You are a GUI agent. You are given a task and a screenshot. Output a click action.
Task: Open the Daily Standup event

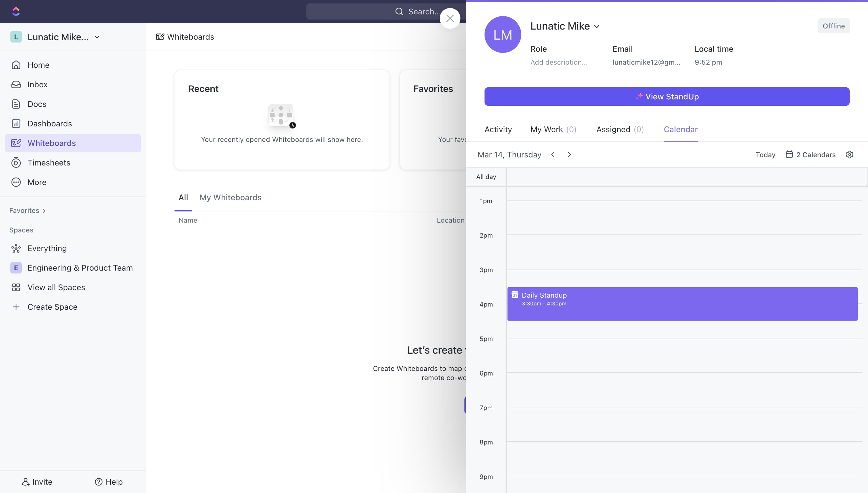tap(682, 304)
